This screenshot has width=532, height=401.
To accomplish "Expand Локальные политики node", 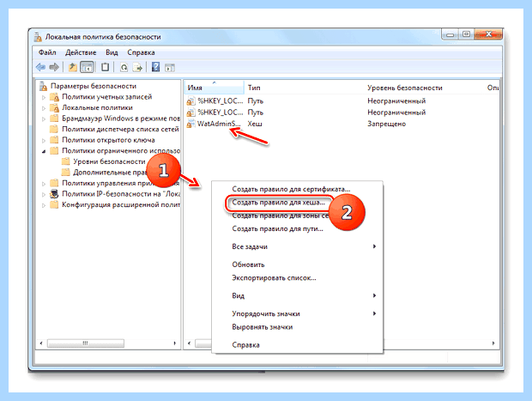I will (x=44, y=108).
